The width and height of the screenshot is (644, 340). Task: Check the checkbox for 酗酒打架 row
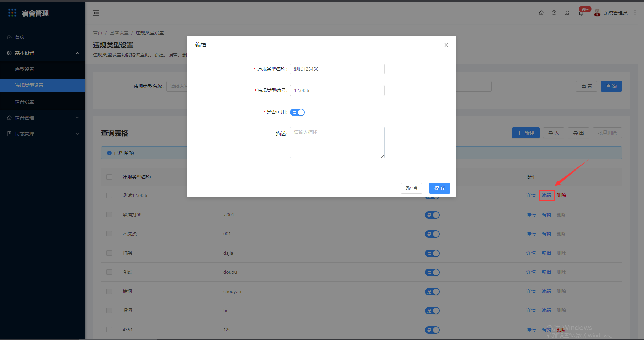[109, 215]
